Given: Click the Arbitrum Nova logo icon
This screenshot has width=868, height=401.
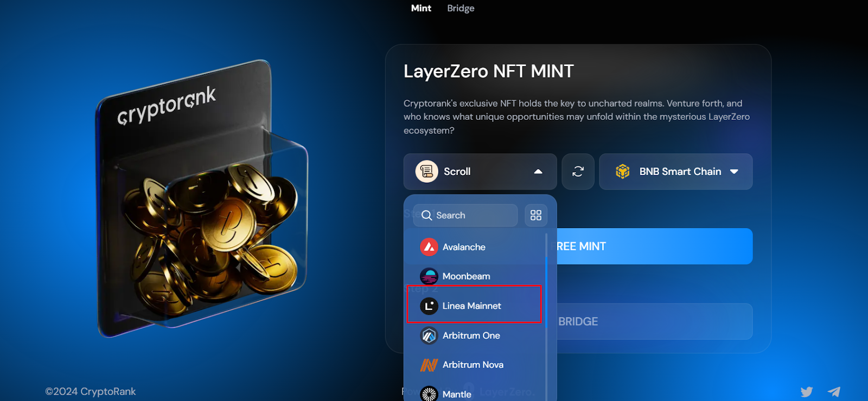Looking at the screenshot, I should pyautogui.click(x=429, y=365).
